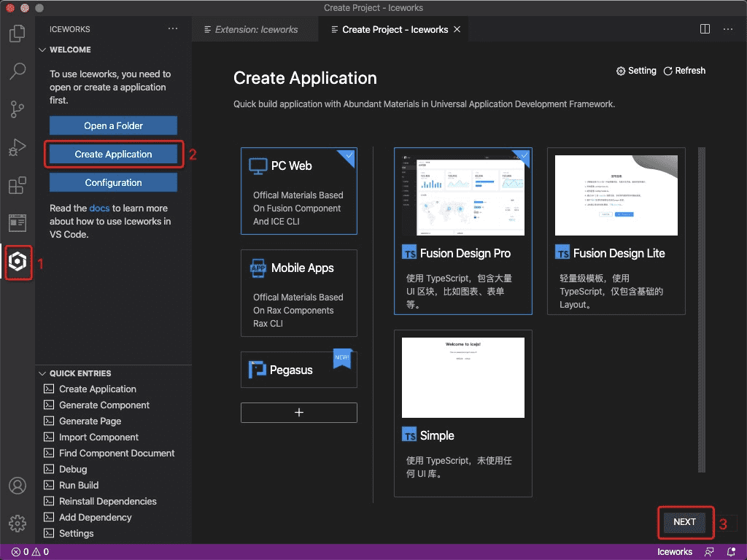Open the Manage gear icon

pyautogui.click(x=18, y=524)
